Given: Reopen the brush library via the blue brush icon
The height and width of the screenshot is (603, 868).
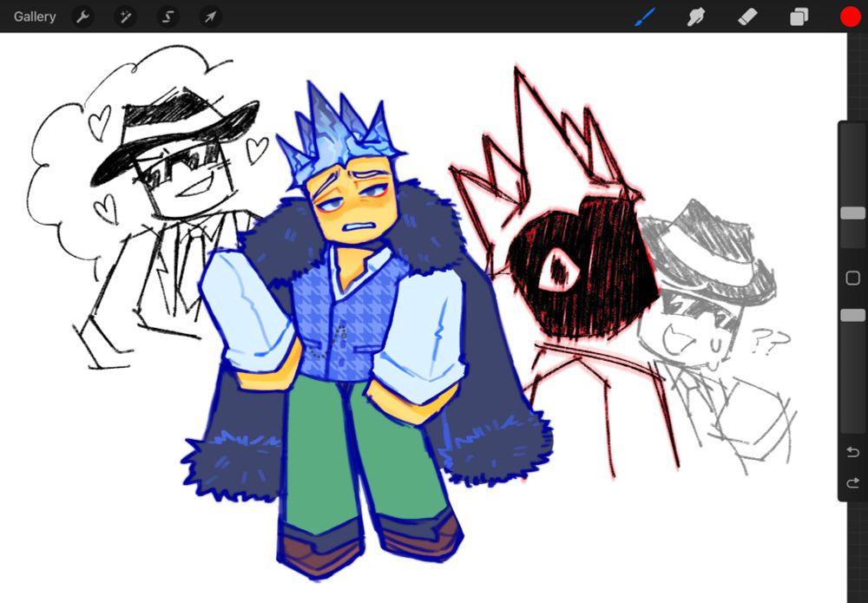Looking at the screenshot, I should point(644,16).
